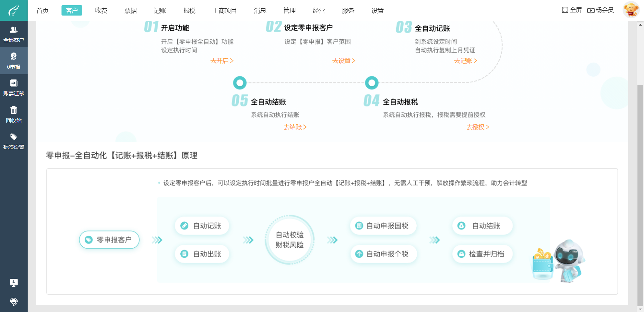This screenshot has height=312, width=644.
Task: Open the 报税 menu
Action: tap(189, 10)
